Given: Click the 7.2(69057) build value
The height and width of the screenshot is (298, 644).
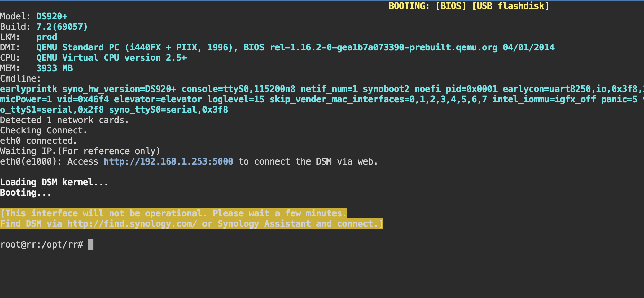Looking at the screenshot, I should (x=62, y=27).
